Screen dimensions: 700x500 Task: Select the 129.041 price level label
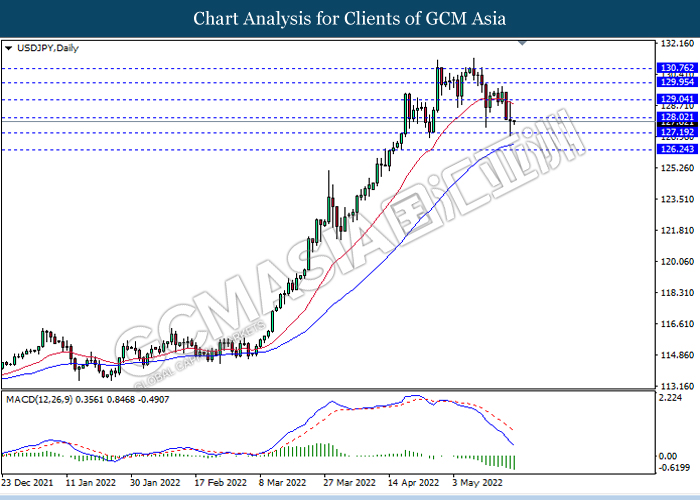[677, 99]
